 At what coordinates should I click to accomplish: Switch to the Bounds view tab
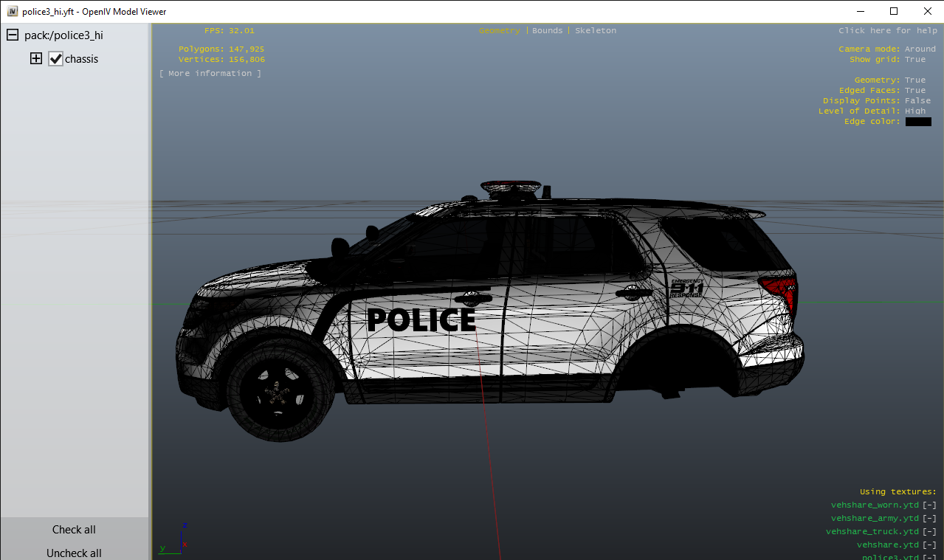(x=547, y=30)
